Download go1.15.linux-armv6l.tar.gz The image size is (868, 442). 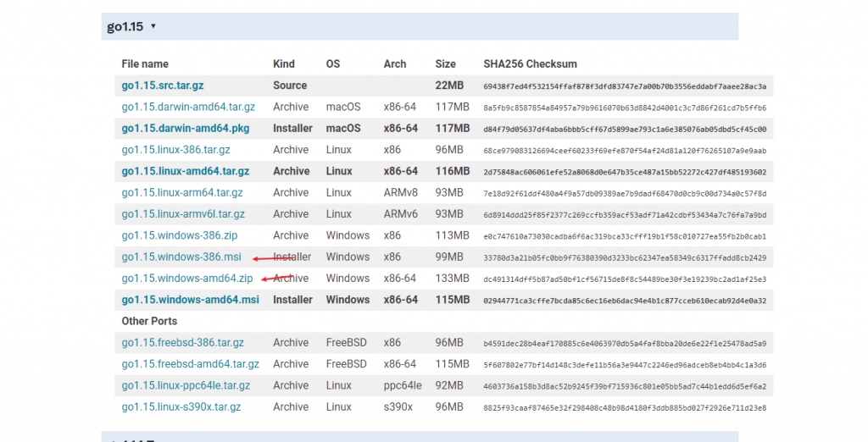pos(183,214)
